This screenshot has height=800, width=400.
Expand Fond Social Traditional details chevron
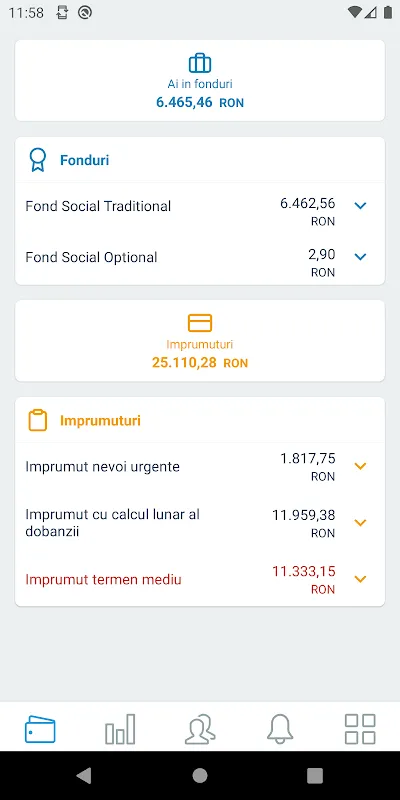pyautogui.click(x=361, y=206)
